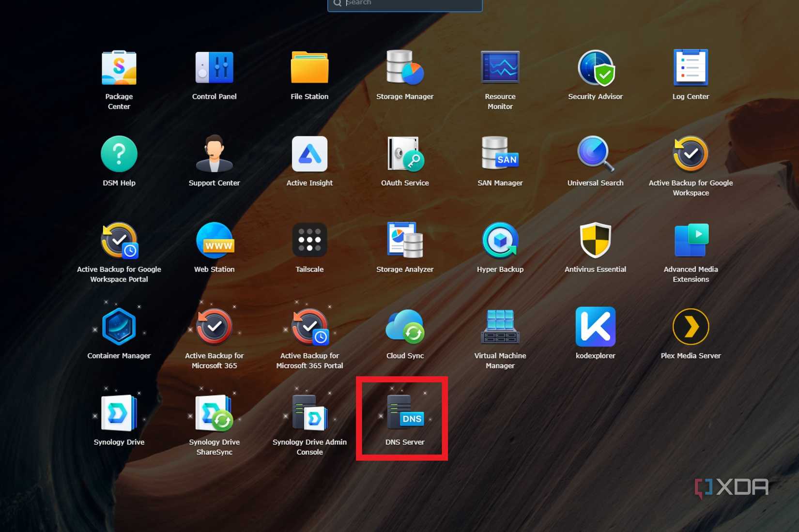Screen dimensions: 799x532
Task: Launch Support Center
Action: click(214, 154)
